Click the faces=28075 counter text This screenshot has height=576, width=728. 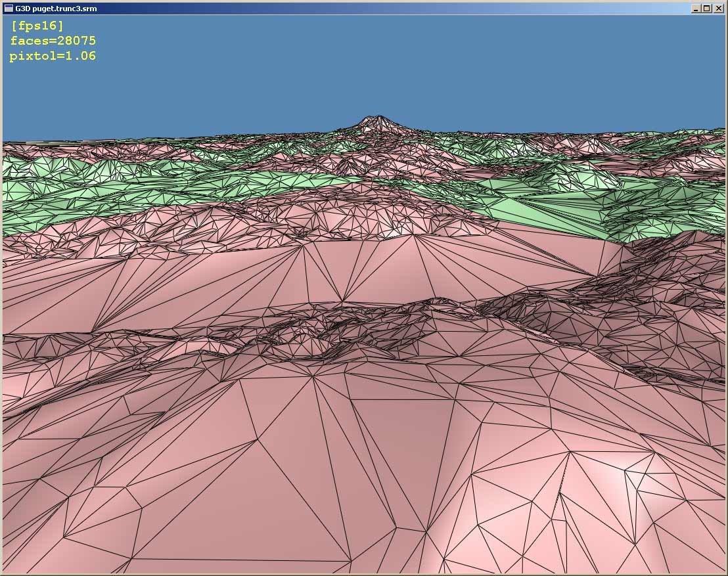(53, 41)
